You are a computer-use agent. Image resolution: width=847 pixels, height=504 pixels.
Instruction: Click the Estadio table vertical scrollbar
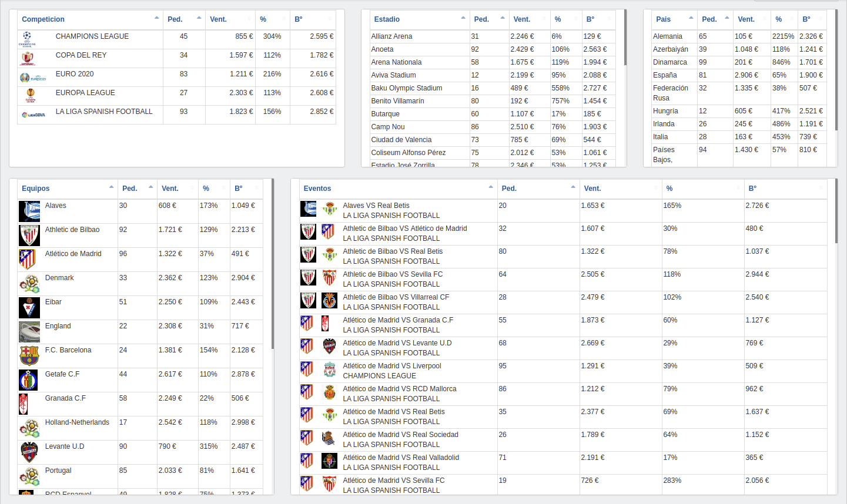[x=625, y=38]
